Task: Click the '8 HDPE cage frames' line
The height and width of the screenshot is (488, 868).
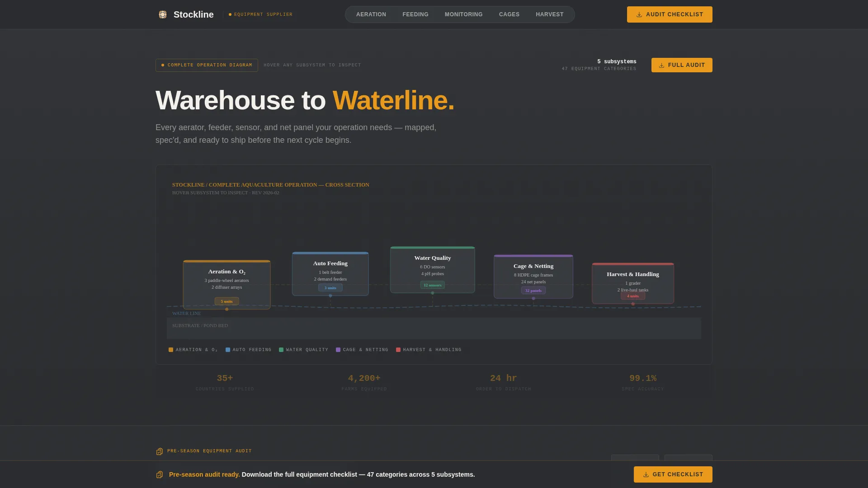Action: (533, 275)
